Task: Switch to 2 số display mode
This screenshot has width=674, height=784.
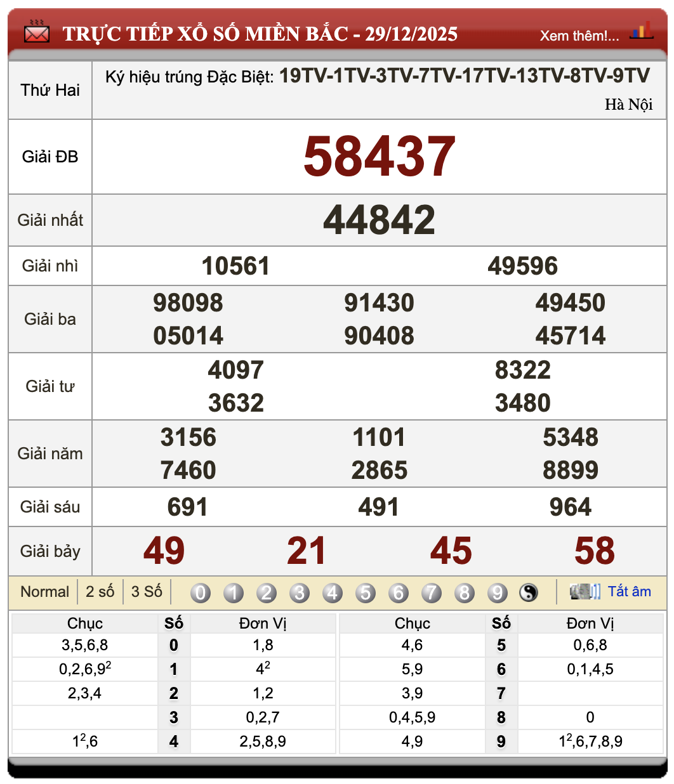Action: click(x=100, y=592)
